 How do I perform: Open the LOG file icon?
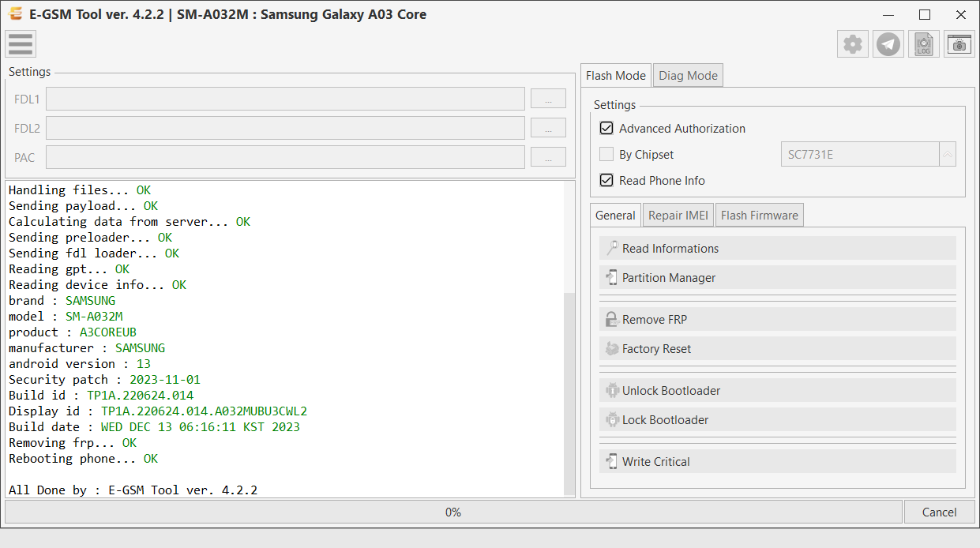924,44
